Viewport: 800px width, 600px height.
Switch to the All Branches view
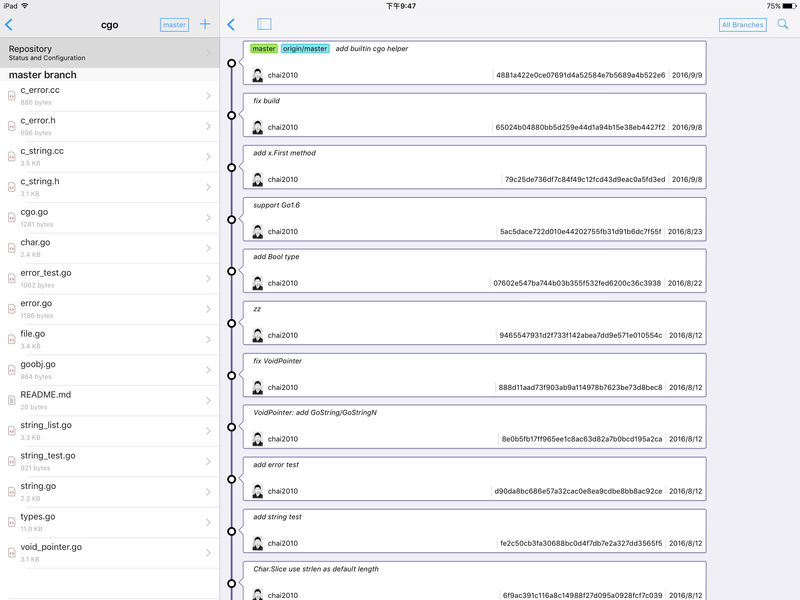pos(742,25)
